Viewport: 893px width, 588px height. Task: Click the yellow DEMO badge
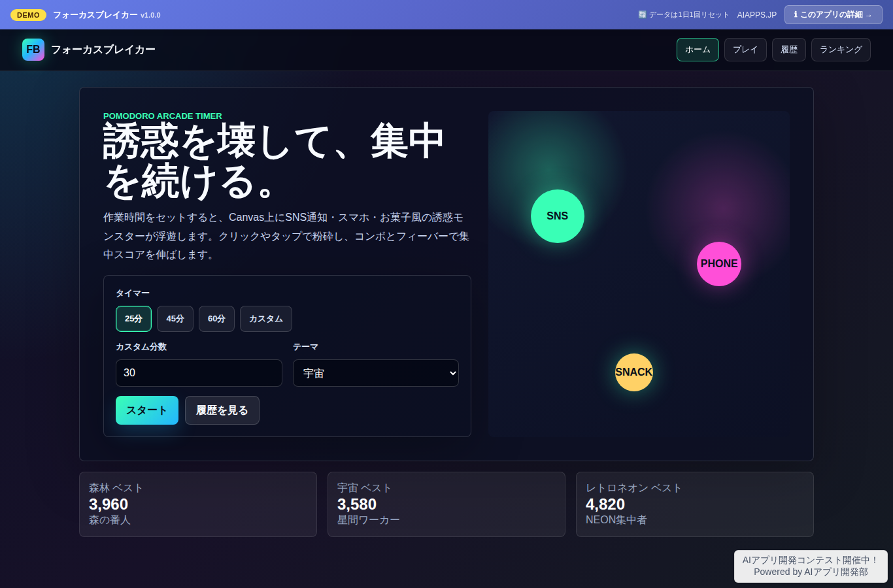click(28, 15)
